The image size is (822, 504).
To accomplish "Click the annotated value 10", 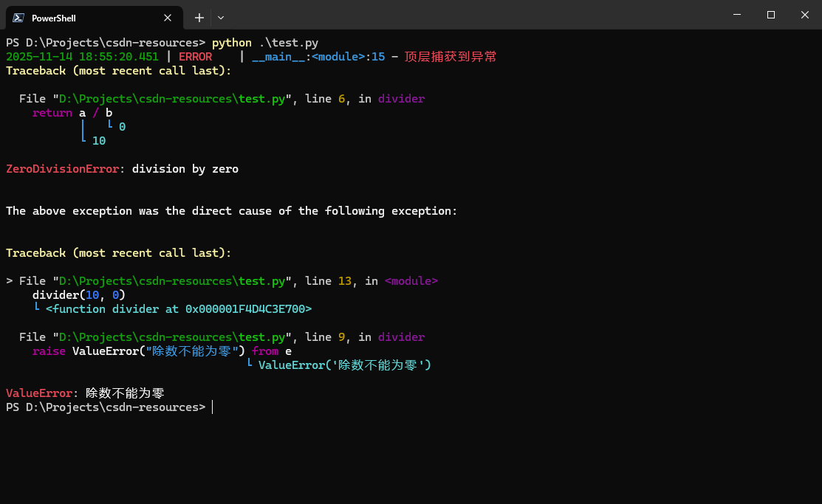I will 98,140.
